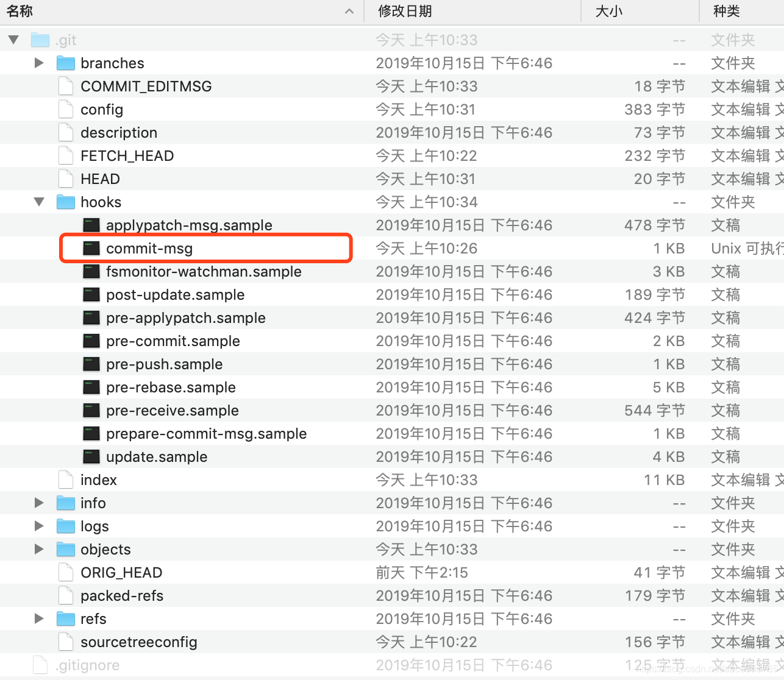Select the FETCH_HEAD file icon
Image resolution: width=784 pixels, height=680 pixels.
point(66,155)
